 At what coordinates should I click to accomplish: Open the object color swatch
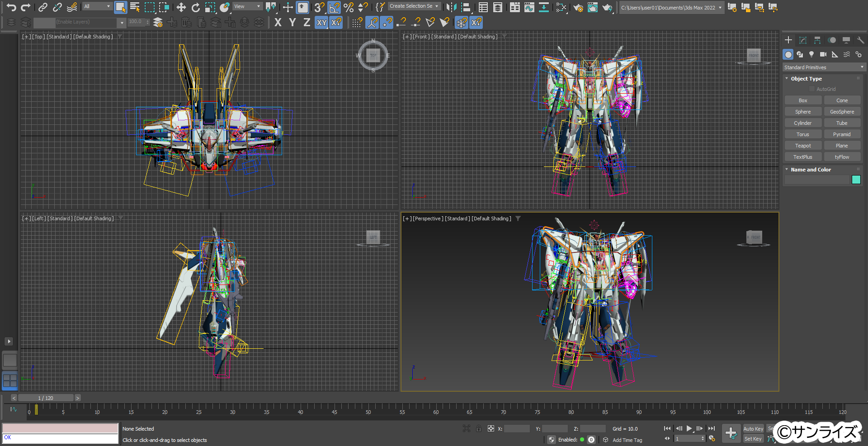(856, 180)
